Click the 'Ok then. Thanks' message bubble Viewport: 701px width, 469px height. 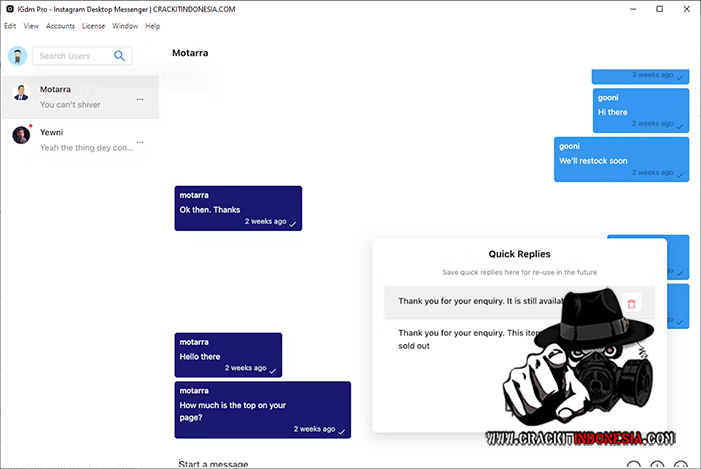coord(238,208)
